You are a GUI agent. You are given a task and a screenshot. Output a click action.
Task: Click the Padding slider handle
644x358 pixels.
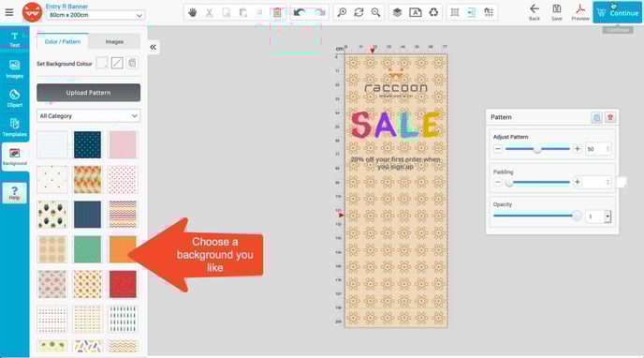(509, 183)
